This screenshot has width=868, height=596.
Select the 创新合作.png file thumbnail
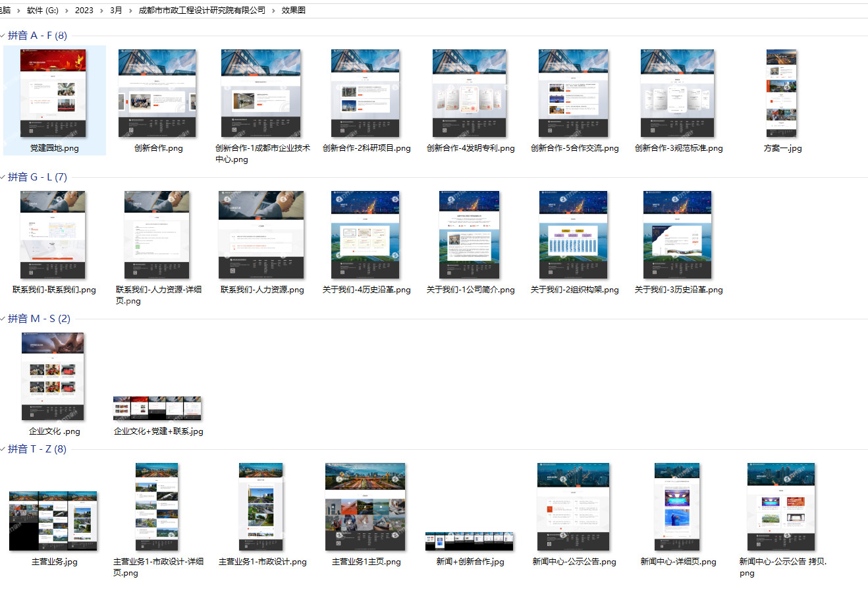pos(157,94)
